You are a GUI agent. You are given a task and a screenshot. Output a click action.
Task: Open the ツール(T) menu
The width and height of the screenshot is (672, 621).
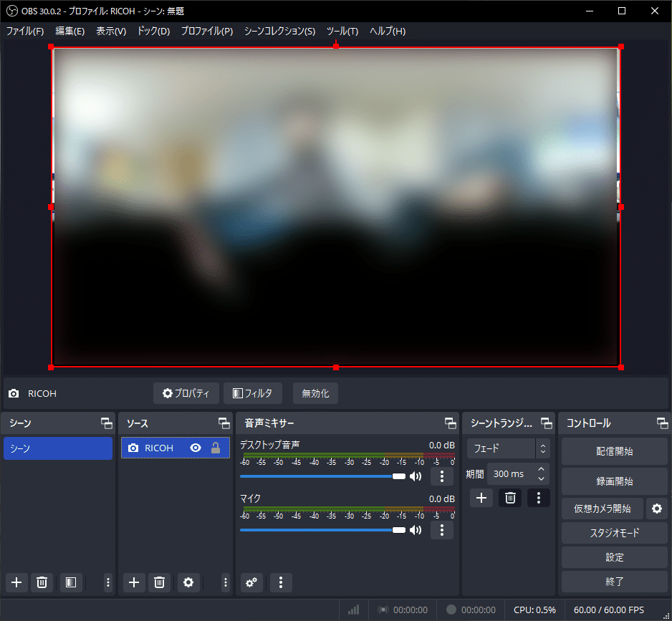(x=342, y=32)
